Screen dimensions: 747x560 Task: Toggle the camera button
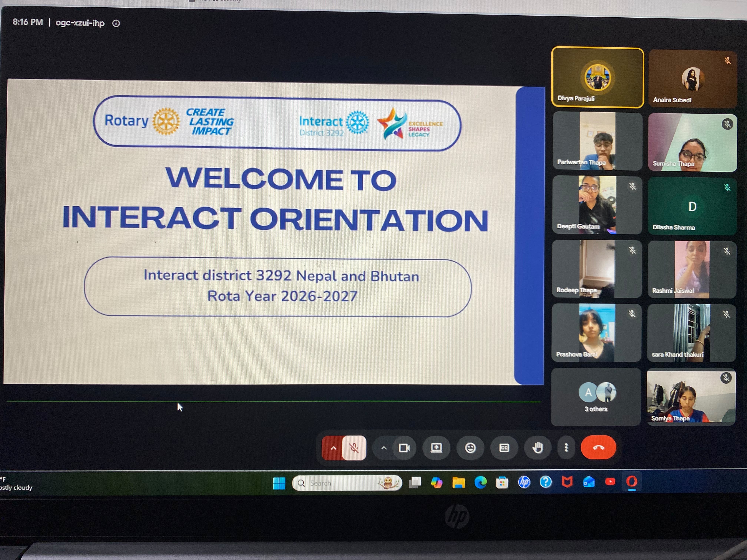[404, 448]
